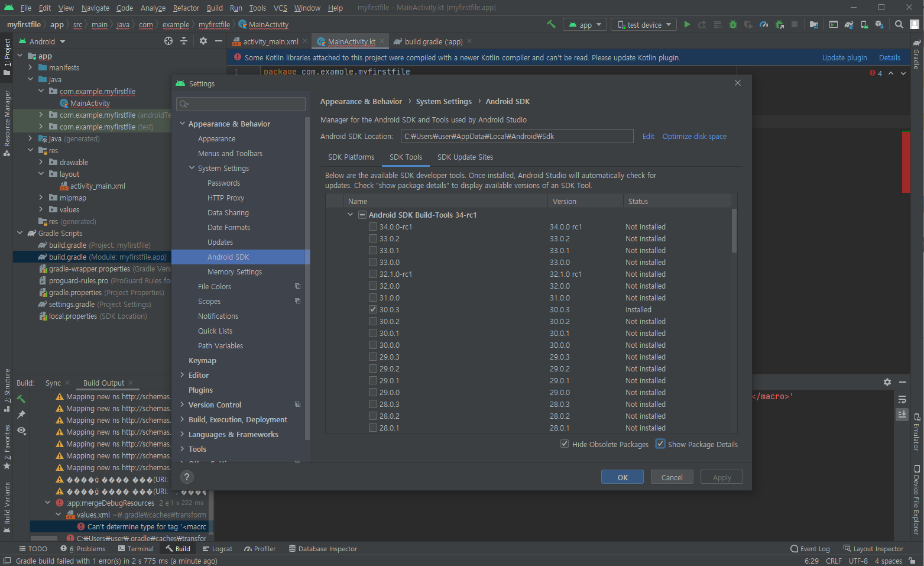Open the user account avatar icon
924x566 pixels.
(915, 24)
